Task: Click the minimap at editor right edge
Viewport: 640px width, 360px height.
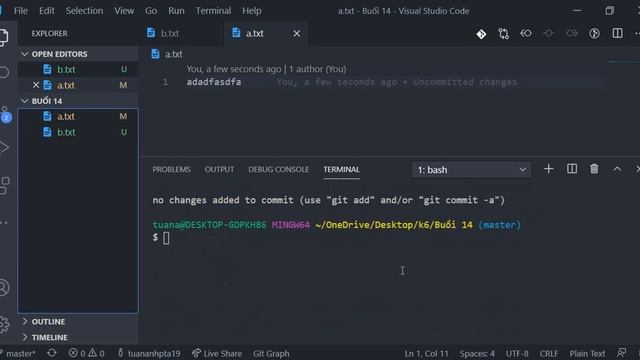Action: pyautogui.click(x=623, y=62)
